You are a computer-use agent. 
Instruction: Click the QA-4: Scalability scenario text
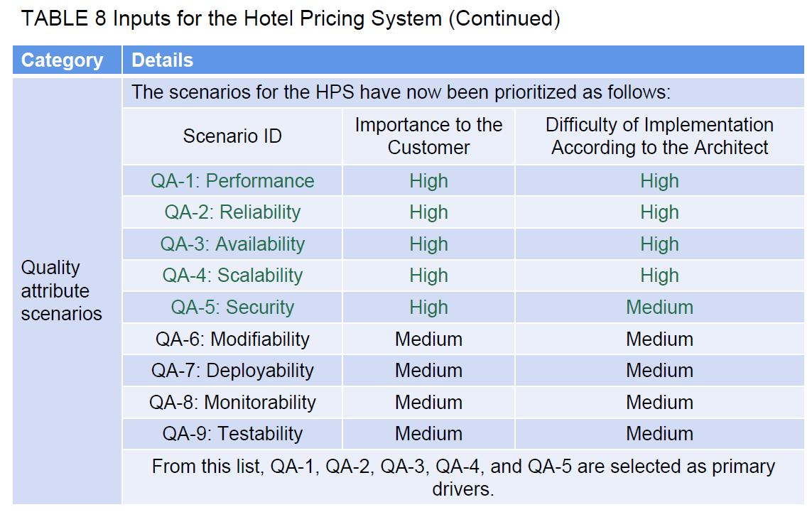tap(232, 276)
